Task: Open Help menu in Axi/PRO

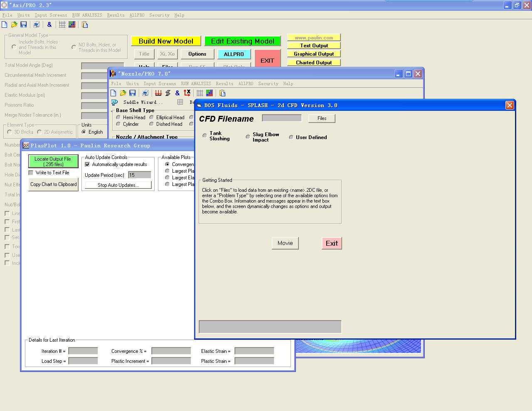Action: [179, 15]
